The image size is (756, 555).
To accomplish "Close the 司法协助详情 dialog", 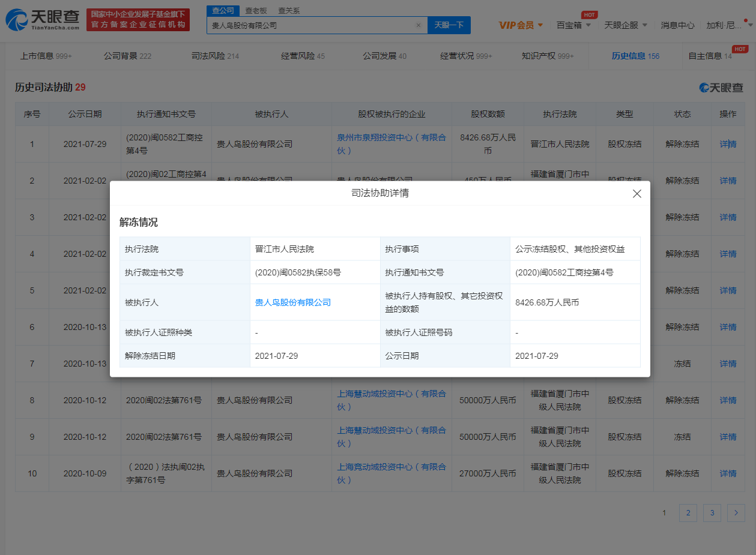I will (637, 193).
